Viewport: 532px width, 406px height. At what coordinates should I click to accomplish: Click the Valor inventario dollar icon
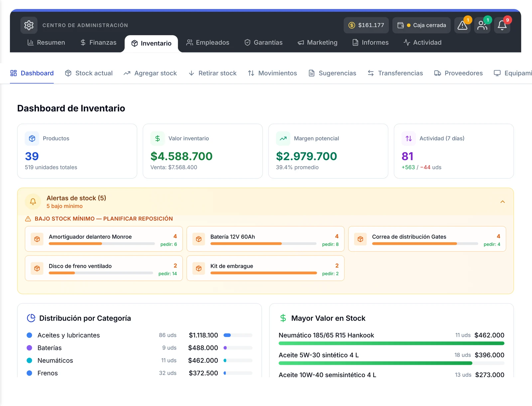(158, 139)
